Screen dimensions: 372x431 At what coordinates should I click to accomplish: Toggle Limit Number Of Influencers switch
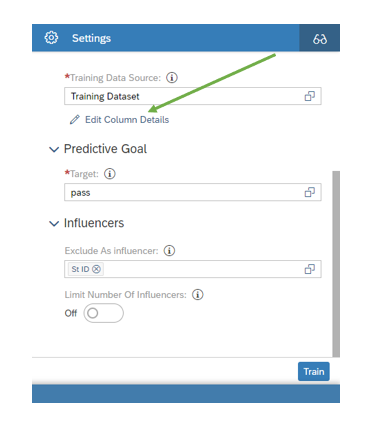click(x=103, y=313)
